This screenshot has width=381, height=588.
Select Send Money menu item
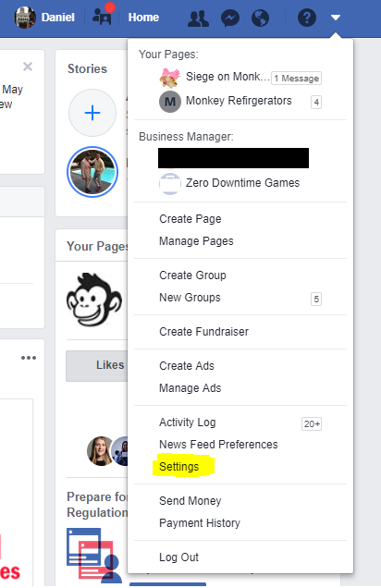click(x=190, y=500)
